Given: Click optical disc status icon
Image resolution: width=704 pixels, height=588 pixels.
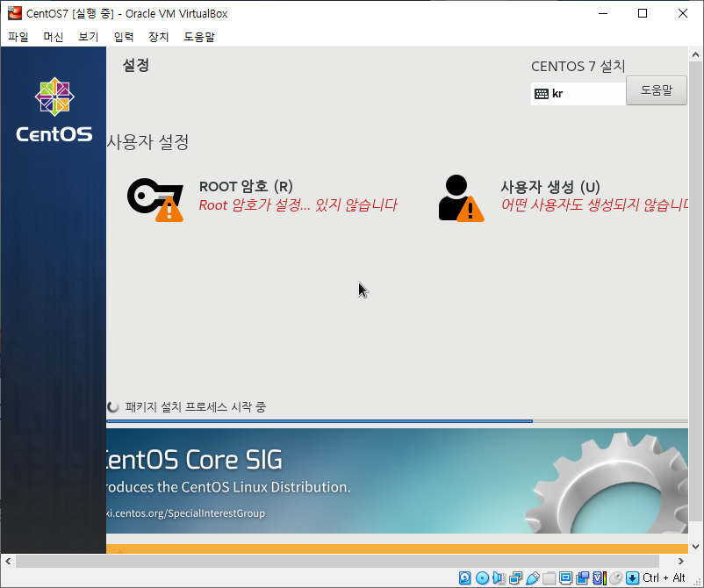Looking at the screenshot, I should pos(482,577).
